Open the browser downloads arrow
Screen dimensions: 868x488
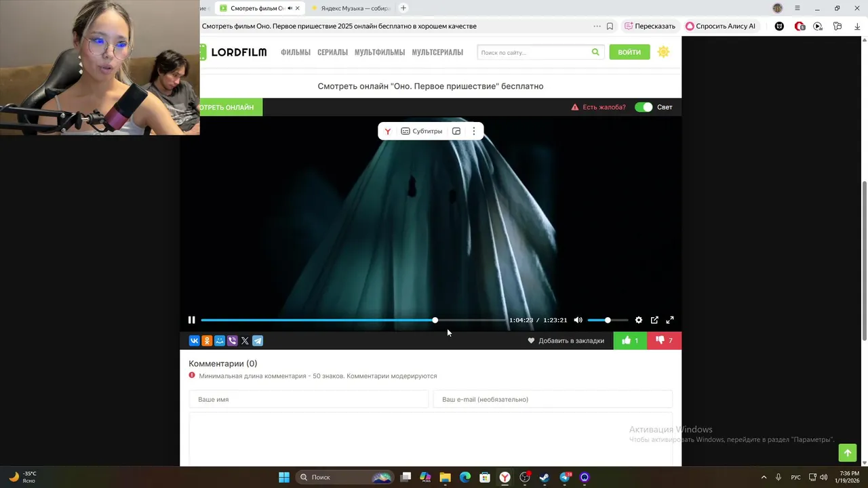[857, 26]
